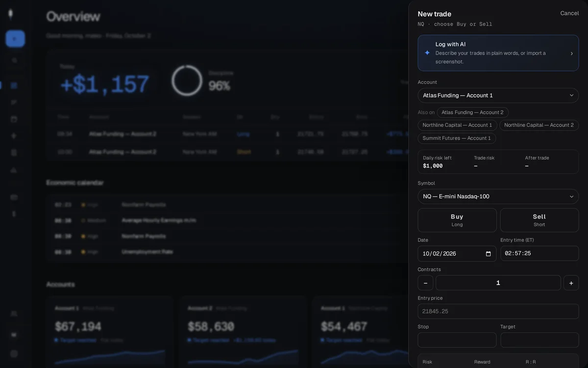Click the chevron arrow on Log with AI card
This screenshot has width=588, height=368.
pyautogui.click(x=571, y=53)
